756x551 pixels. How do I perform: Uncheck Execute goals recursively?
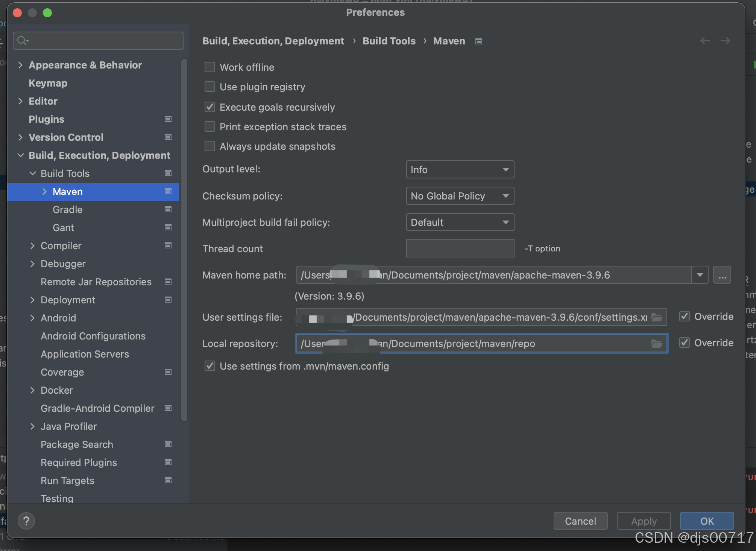210,107
